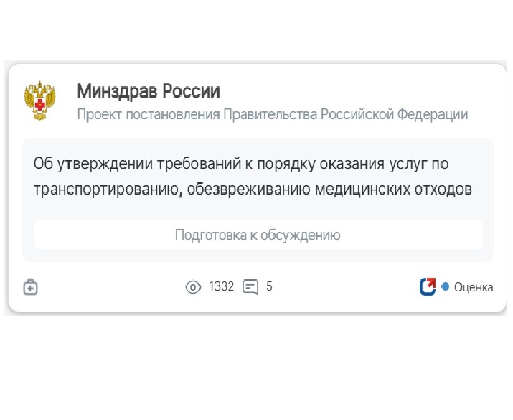The height and width of the screenshot is (420, 513).
Task: Click the Оценка label
Action: (x=474, y=287)
